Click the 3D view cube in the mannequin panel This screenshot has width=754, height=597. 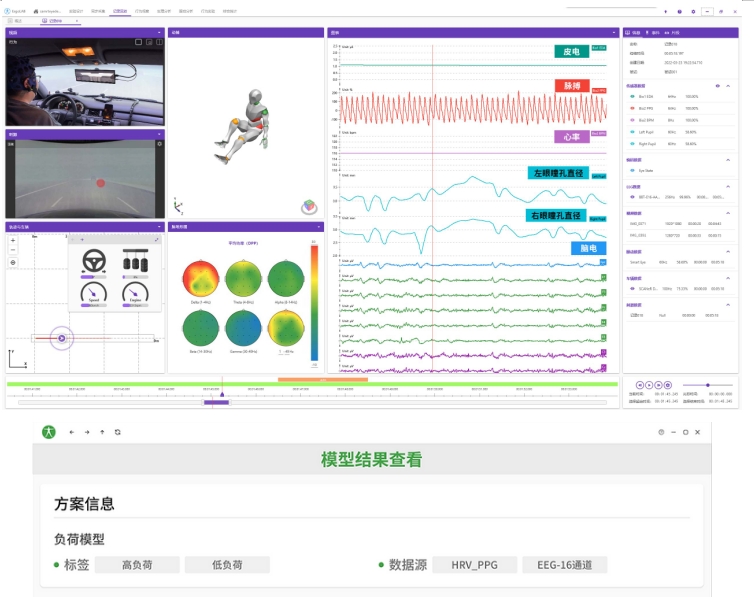pyautogui.click(x=308, y=207)
